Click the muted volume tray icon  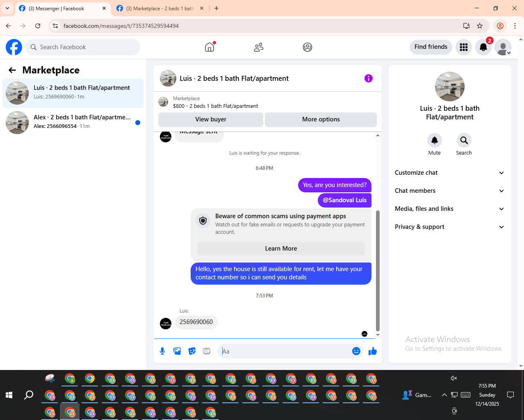pyautogui.click(x=454, y=378)
